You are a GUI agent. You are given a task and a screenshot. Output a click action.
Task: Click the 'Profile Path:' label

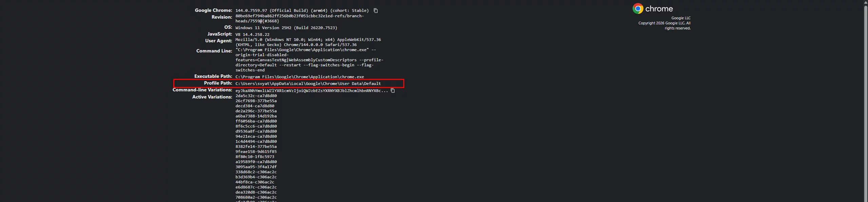pos(218,83)
